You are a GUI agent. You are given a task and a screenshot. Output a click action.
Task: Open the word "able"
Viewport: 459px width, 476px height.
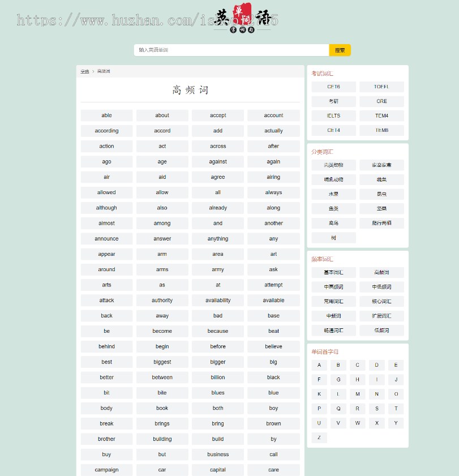pyautogui.click(x=106, y=115)
